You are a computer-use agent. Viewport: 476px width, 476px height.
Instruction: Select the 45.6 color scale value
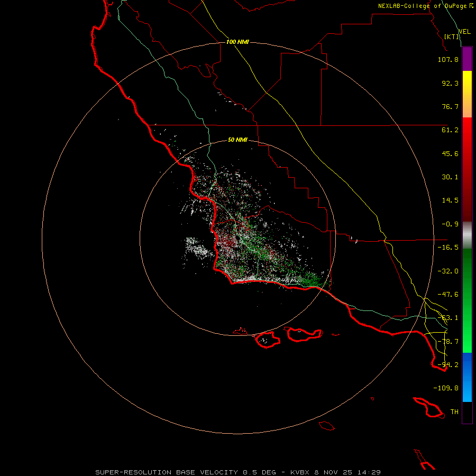[450, 153]
